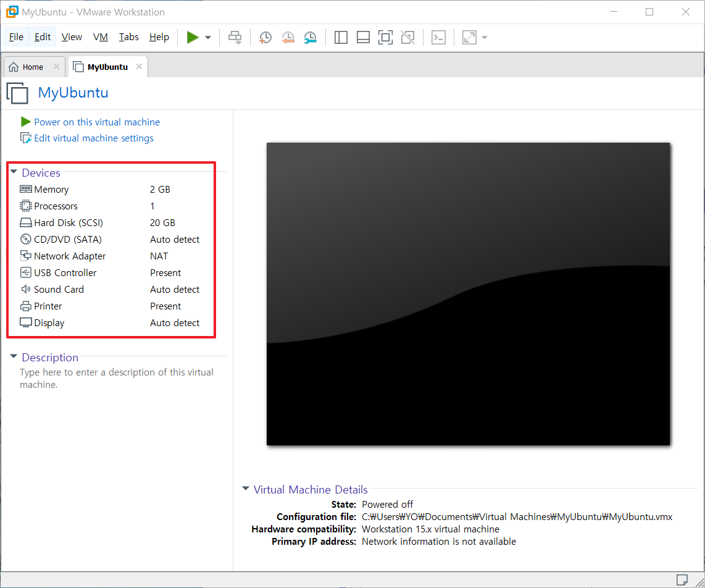The image size is (705, 588).
Task: Click the 20 GB hard disk value
Action: coord(162,223)
